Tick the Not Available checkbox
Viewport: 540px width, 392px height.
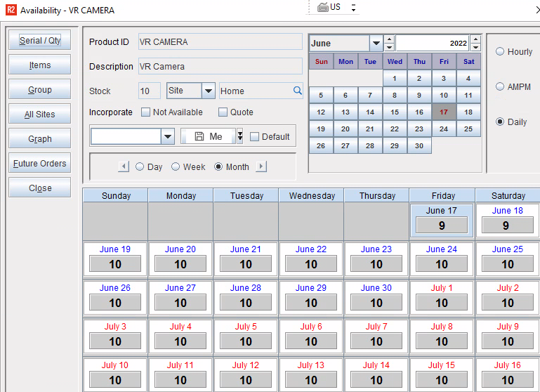[146, 112]
